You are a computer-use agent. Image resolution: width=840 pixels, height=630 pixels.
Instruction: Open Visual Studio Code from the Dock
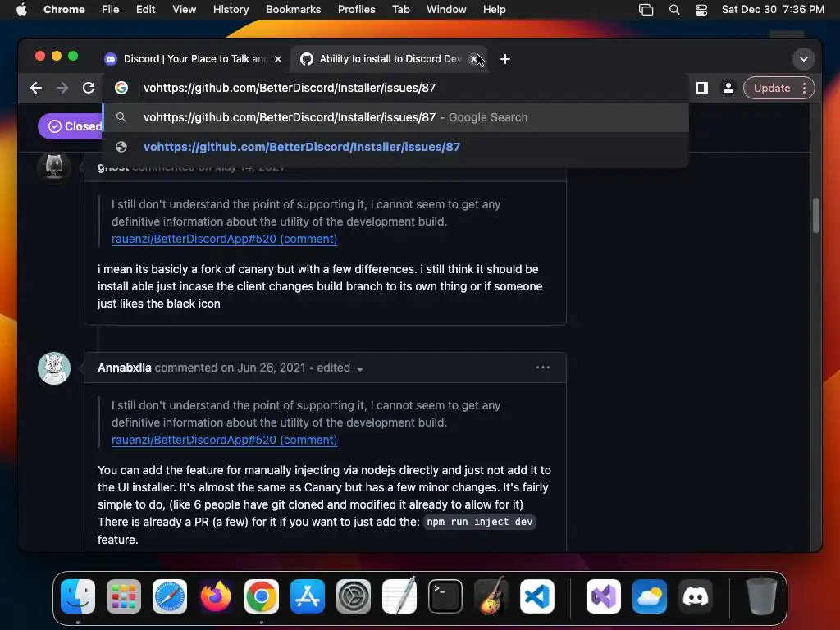[536, 596]
